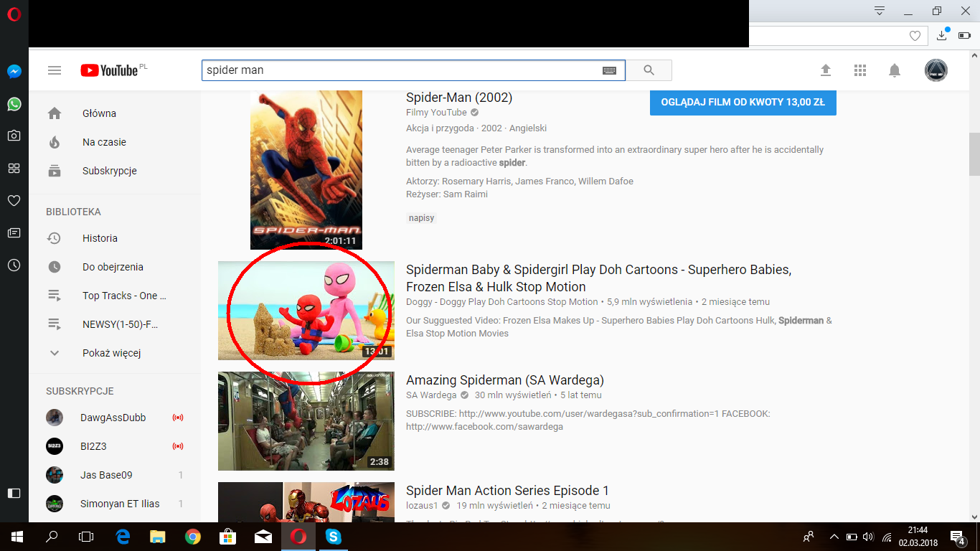Screen dimensions: 980x551
Task: Open Spider Man Action Series Episode 1
Action: pos(507,491)
